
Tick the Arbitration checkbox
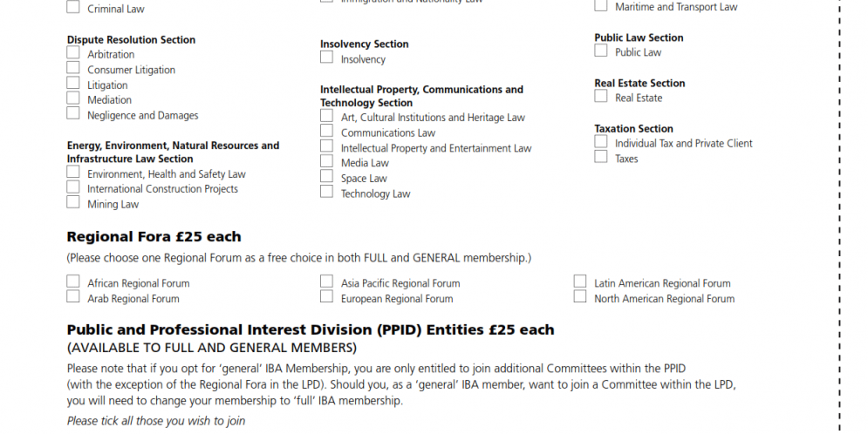point(73,53)
